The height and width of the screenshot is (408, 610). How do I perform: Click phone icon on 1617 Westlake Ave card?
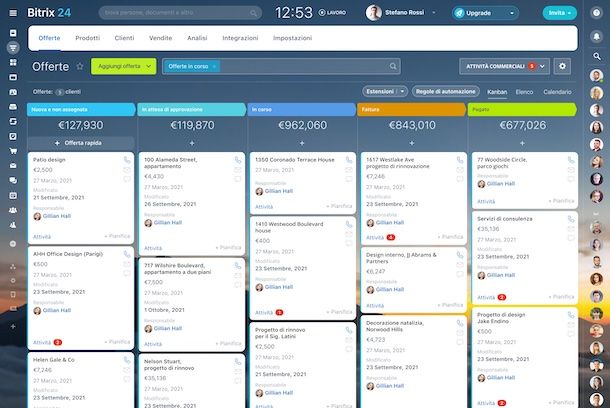(460, 160)
